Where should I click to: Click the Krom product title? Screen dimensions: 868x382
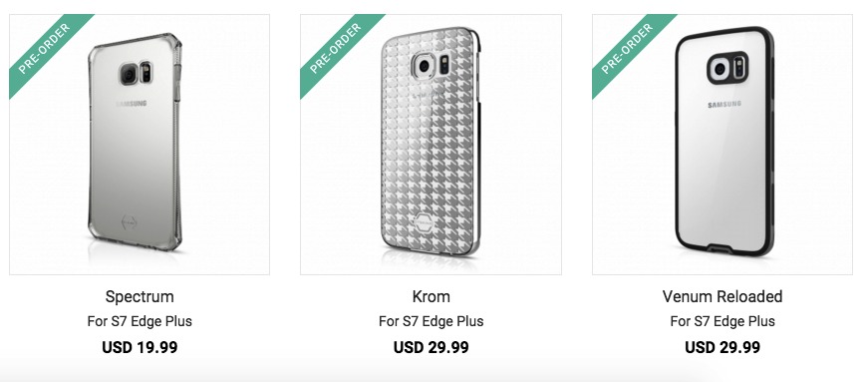(432, 296)
